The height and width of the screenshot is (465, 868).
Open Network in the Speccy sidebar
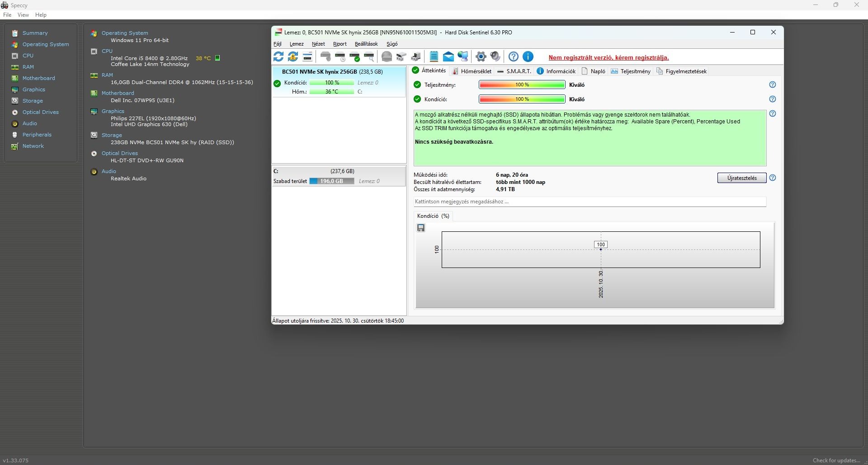(33, 146)
